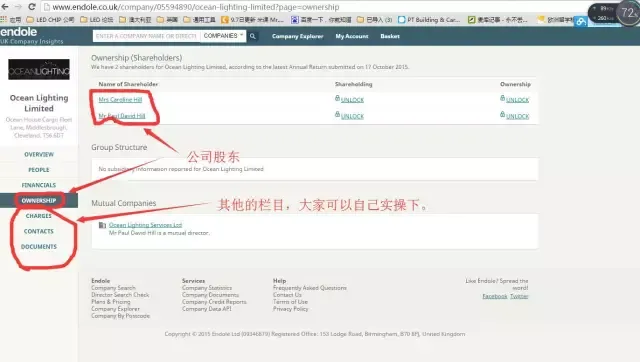Click the endole logo
640x362 pixels.
point(19,32)
